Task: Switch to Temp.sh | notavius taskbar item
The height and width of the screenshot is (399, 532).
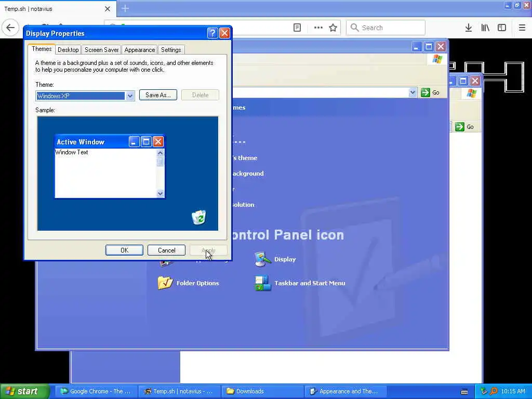Action: click(x=179, y=391)
